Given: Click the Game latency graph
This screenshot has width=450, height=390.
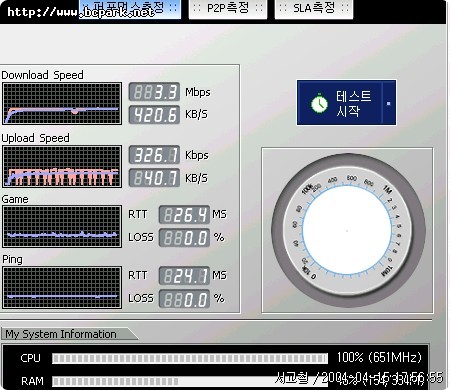Looking at the screenshot, I should pyautogui.click(x=62, y=227).
